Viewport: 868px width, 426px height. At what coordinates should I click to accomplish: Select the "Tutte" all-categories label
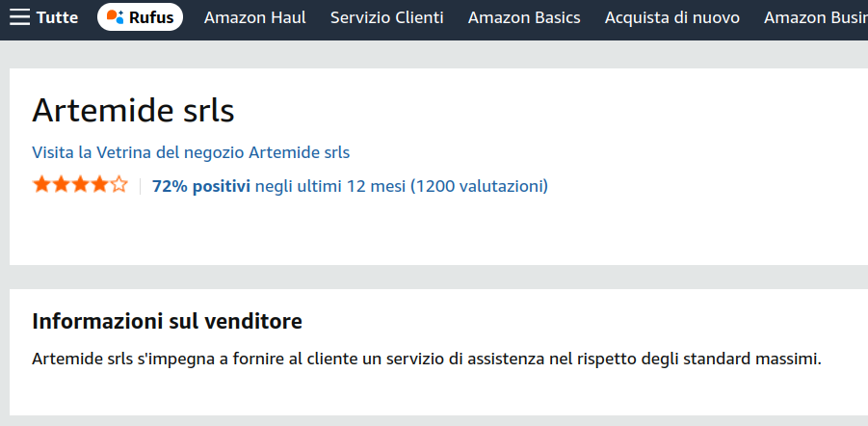[57, 17]
